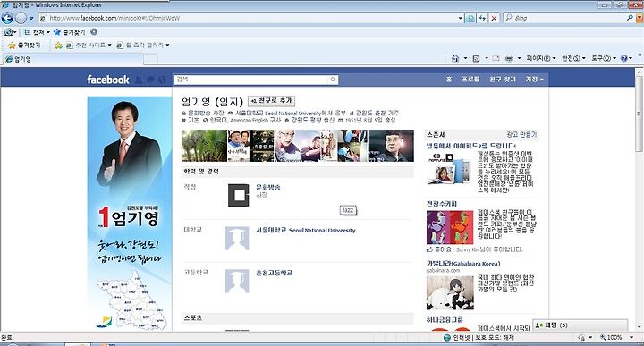Expand the Print options dropdown arrow
This screenshot has width=644, height=346.
(519, 58)
